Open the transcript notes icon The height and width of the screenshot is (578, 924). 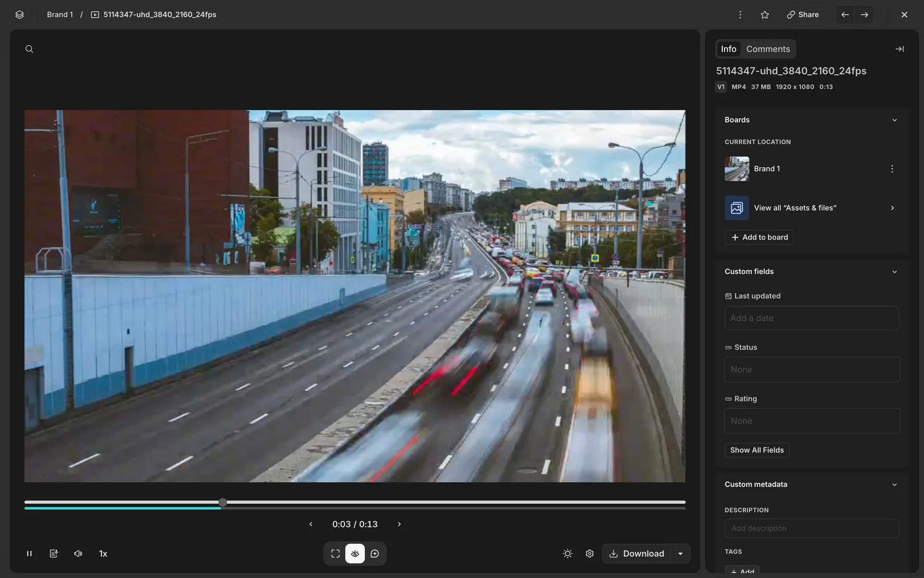(54, 553)
